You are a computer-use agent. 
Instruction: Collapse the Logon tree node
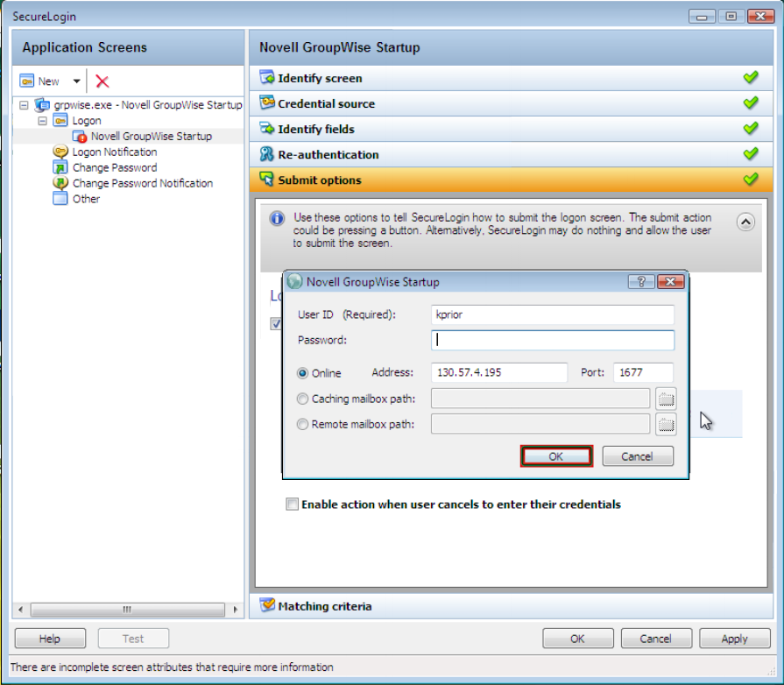43,121
